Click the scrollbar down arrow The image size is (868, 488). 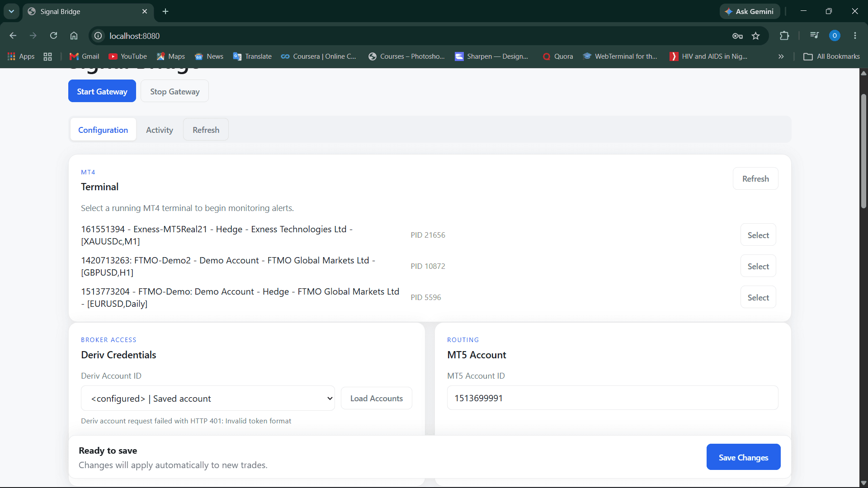point(863,483)
